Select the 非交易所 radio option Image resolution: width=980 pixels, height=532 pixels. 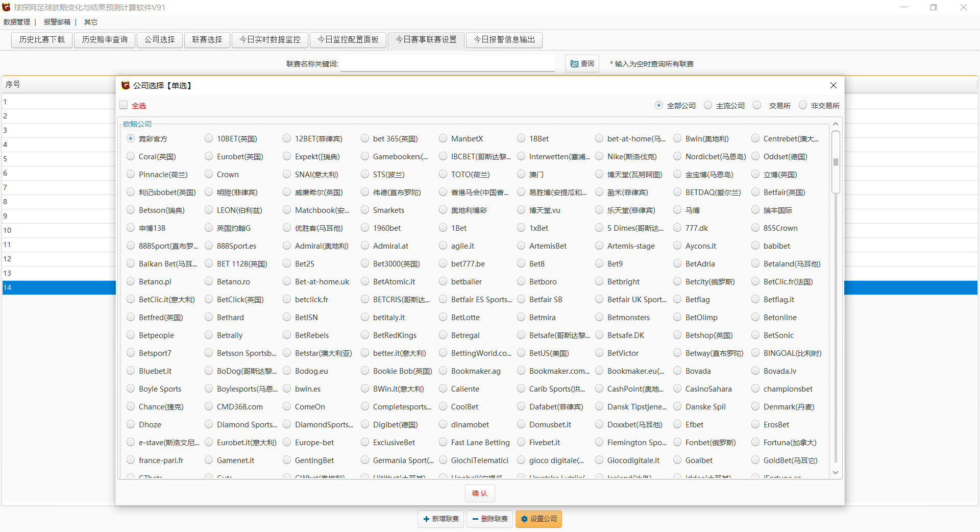(x=803, y=105)
